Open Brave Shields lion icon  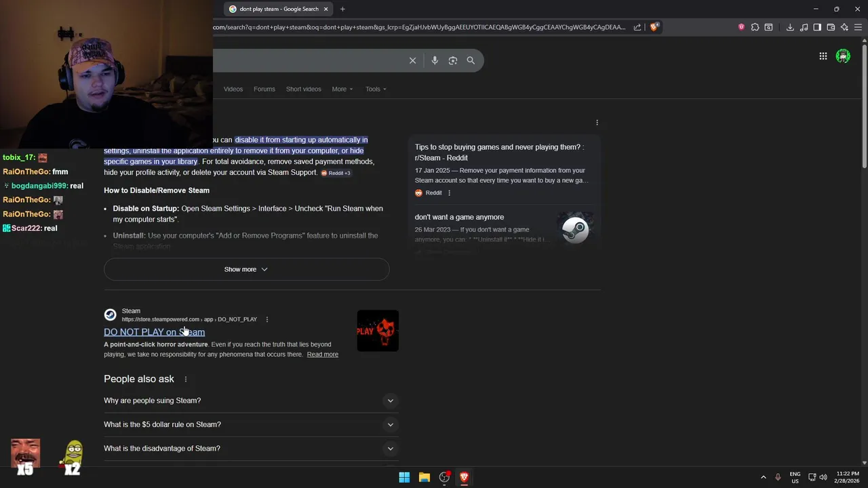pos(654,27)
